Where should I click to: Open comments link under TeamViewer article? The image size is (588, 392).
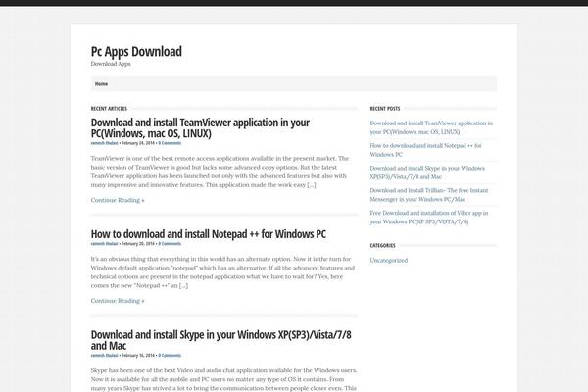click(x=170, y=143)
